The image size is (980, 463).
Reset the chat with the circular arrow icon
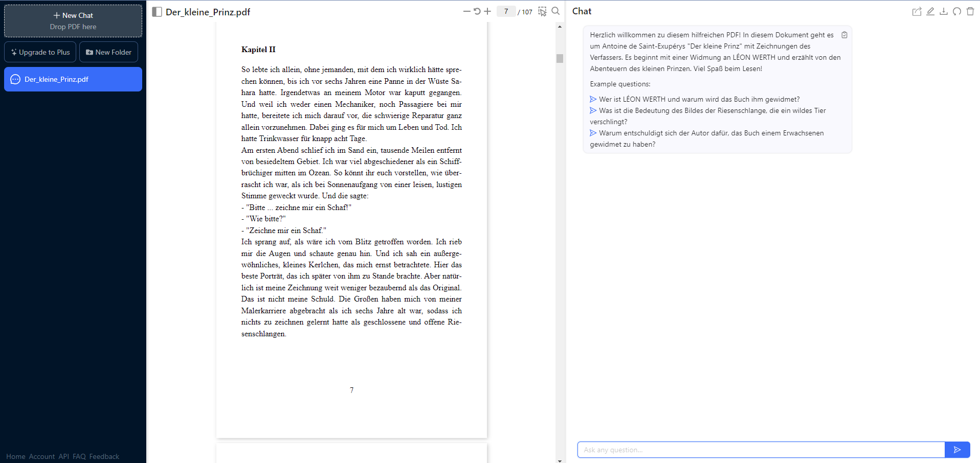tap(957, 11)
